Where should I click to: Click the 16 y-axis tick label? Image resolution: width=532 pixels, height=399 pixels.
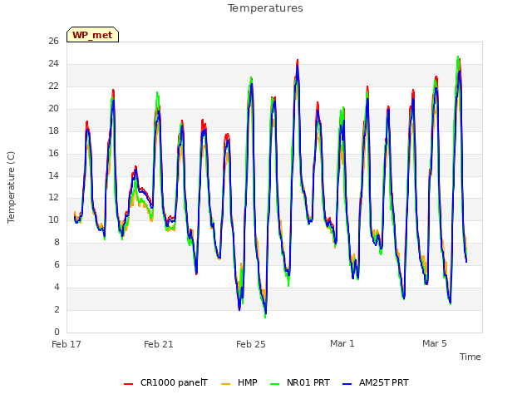point(53,153)
